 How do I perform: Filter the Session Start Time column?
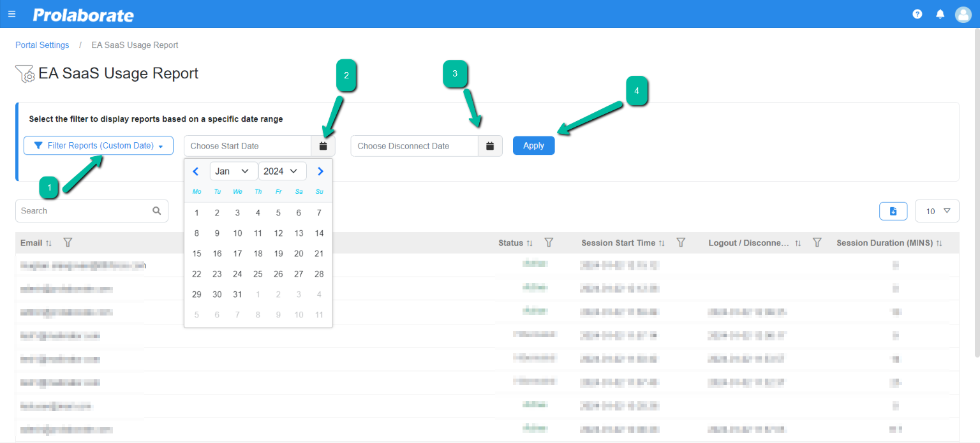click(x=681, y=243)
